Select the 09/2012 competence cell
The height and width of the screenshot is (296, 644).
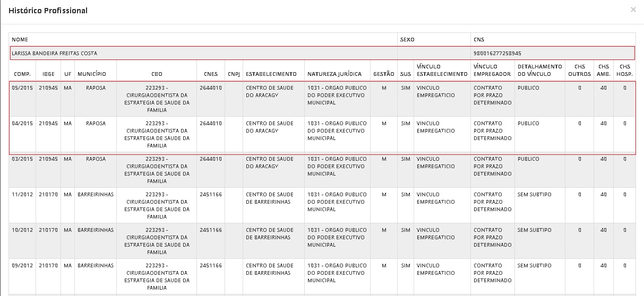(22, 266)
